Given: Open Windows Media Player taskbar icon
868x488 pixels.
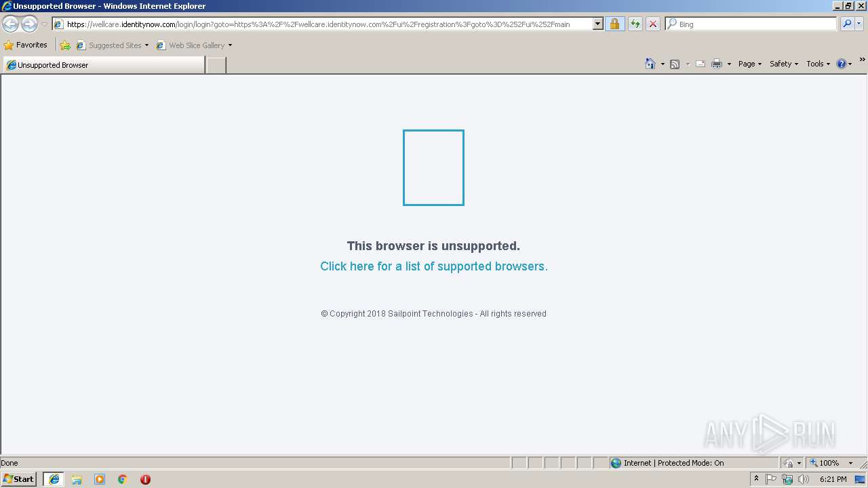Looking at the screenshot, I should pos(100,479).
